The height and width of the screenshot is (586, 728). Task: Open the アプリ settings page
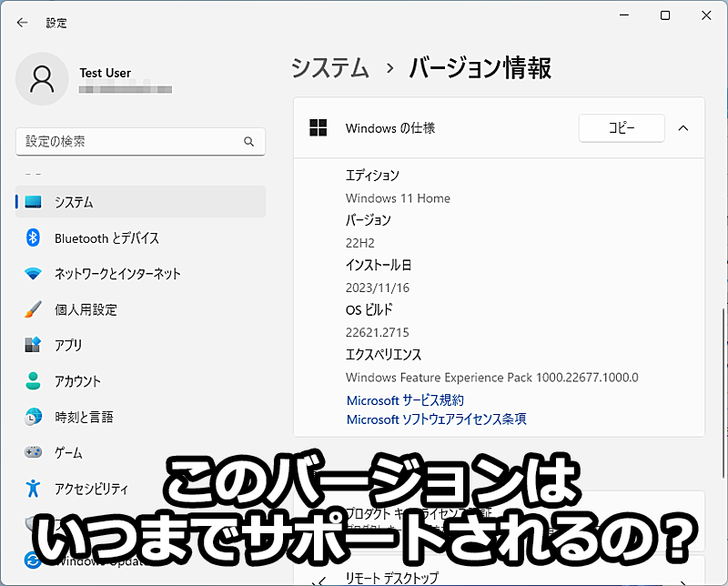point(67,345)
